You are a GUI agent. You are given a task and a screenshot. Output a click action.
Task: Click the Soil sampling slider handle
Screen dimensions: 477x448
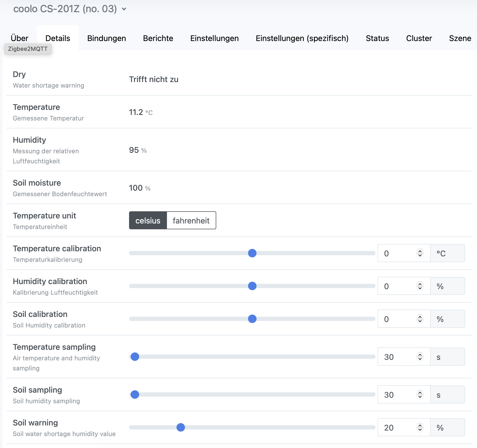click(135, 395)
